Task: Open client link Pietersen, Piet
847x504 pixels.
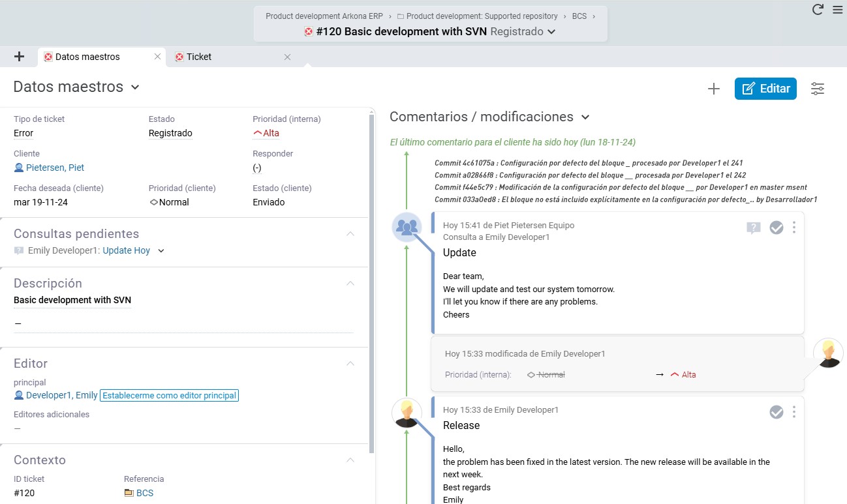Action: 55,168
